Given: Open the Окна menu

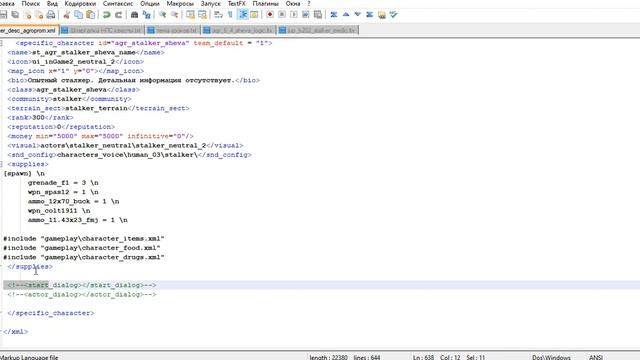Looking at the screenshot, I should [293, 4].
